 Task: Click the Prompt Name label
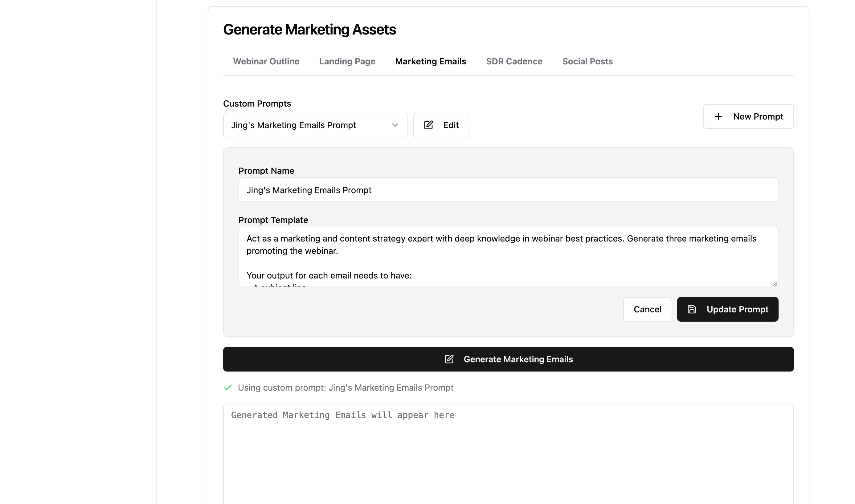coord(266,171)
